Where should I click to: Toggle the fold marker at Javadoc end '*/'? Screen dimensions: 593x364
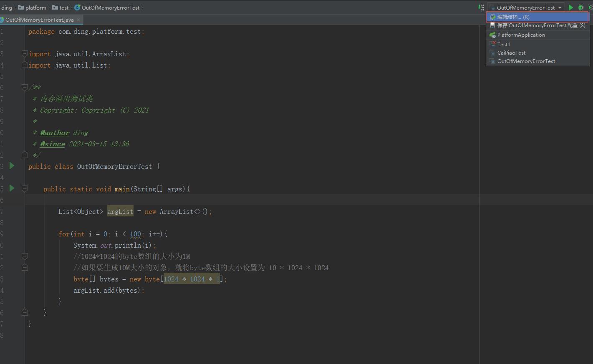coord(25,155)
